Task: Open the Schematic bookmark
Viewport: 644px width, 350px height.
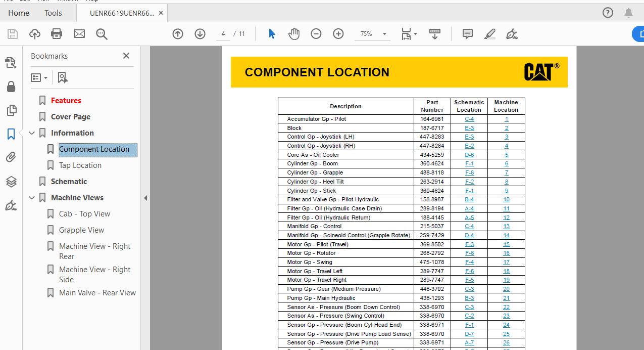Action: coord(69,182)
